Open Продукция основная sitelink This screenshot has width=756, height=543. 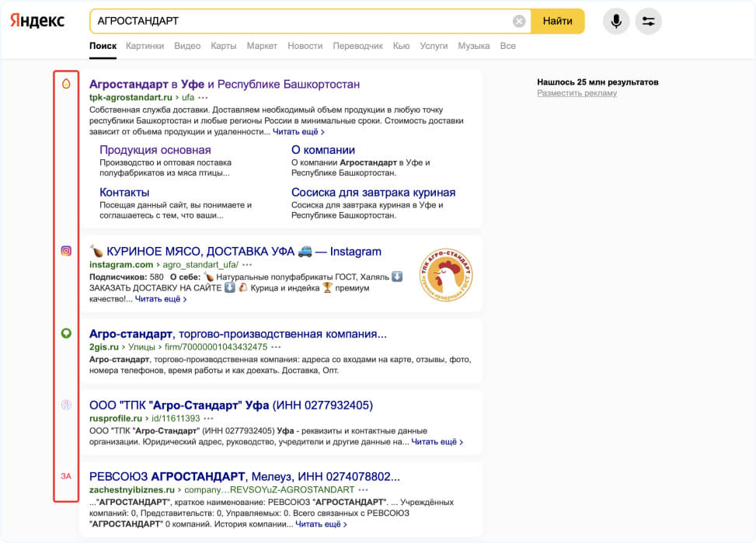coord(155,150)
